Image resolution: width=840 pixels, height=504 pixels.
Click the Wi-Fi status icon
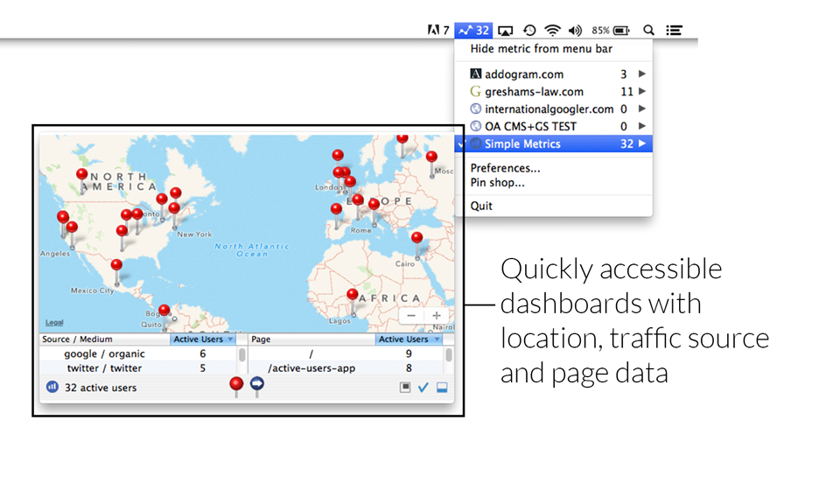pos(552,30)
